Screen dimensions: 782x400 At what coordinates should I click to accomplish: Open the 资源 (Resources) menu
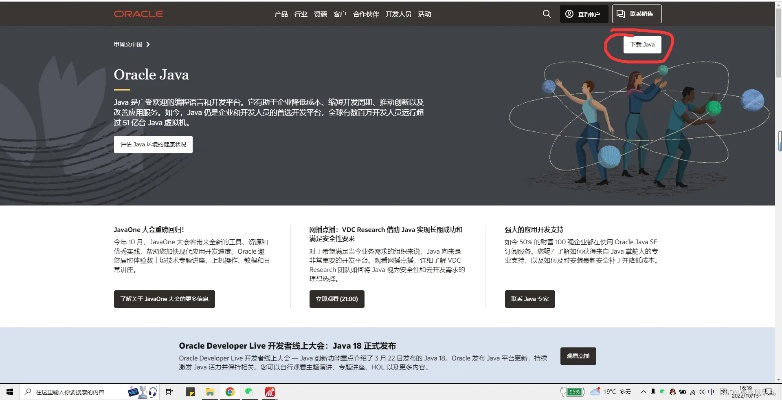(320, 14)
